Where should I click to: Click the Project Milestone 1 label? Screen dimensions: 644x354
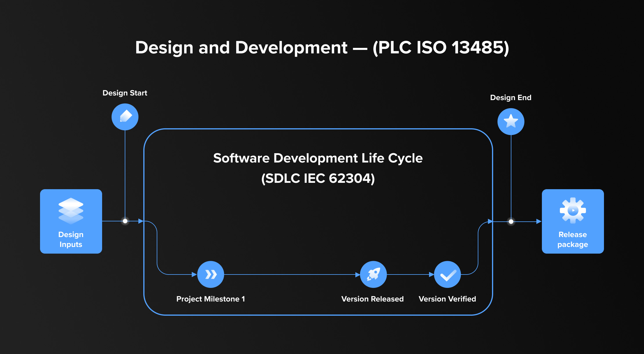[x=211, y=299]
